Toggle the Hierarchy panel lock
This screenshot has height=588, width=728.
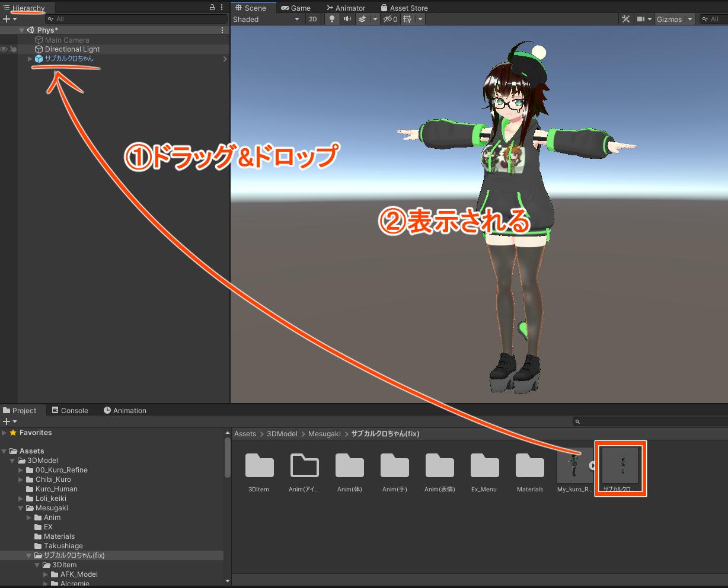pos(212,8)
